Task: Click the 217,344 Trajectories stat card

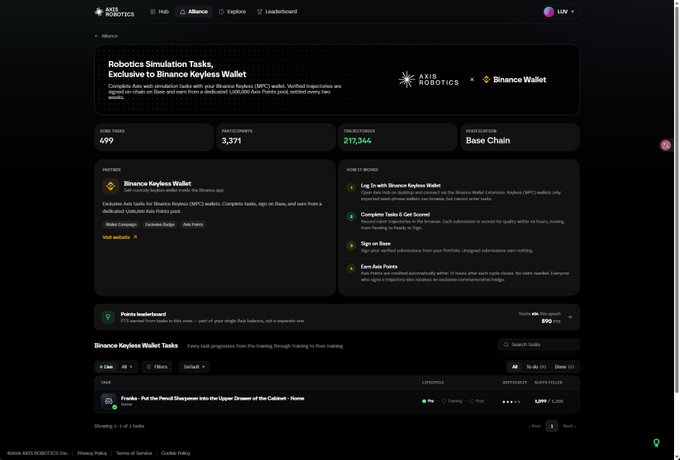Action: pos(398,137)
